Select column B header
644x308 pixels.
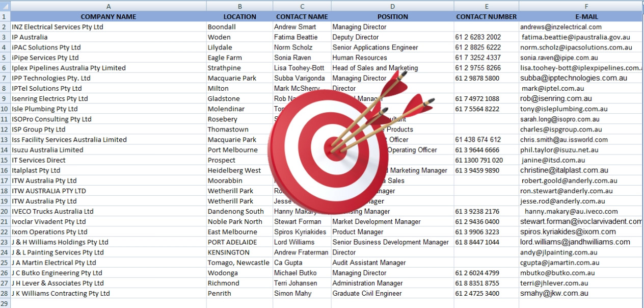239,6
